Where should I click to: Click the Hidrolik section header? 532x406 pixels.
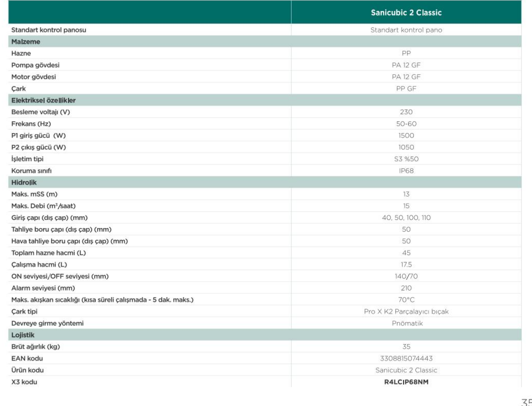tap(24, 183)
